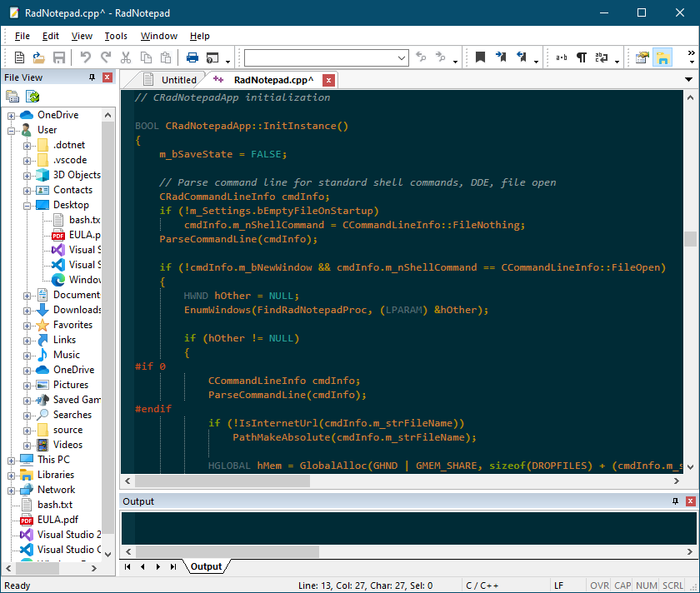Click the Open file toolbar icon
Image resolution: width=700 pixels, height=593 pixels.
pyautogui.click(x=39, y=57)
